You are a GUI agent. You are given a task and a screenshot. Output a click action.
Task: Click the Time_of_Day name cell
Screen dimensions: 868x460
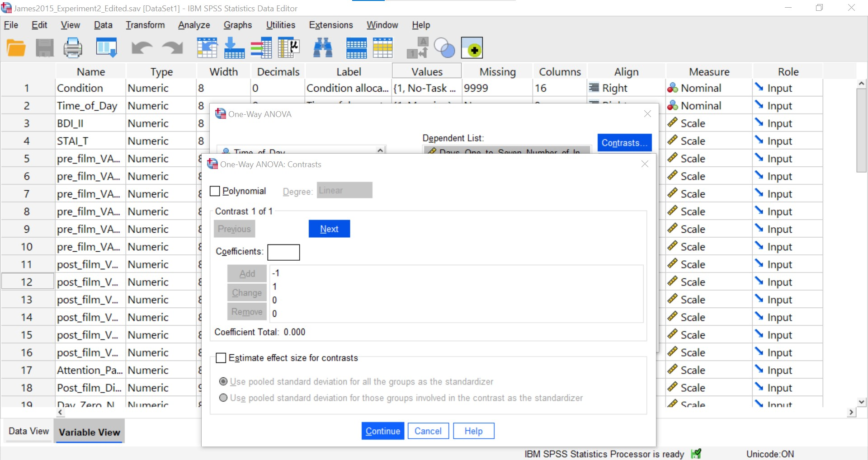pyautogui.click(x=90, y=105)
